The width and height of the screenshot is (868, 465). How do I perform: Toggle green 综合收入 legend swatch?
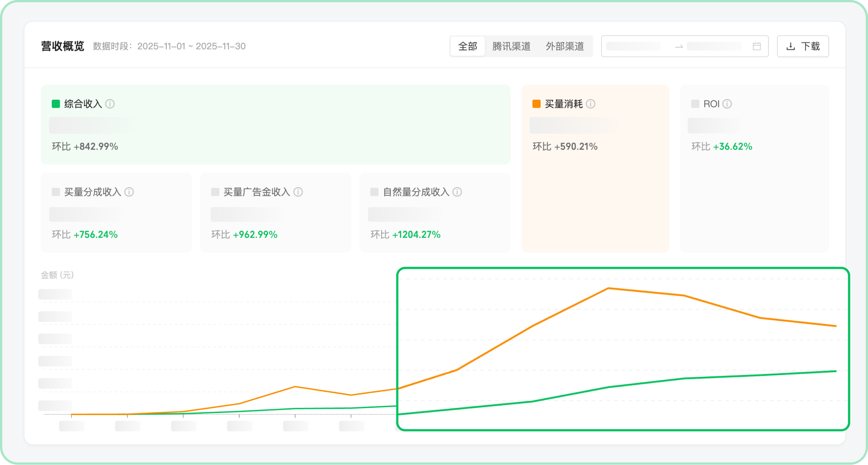56,104
